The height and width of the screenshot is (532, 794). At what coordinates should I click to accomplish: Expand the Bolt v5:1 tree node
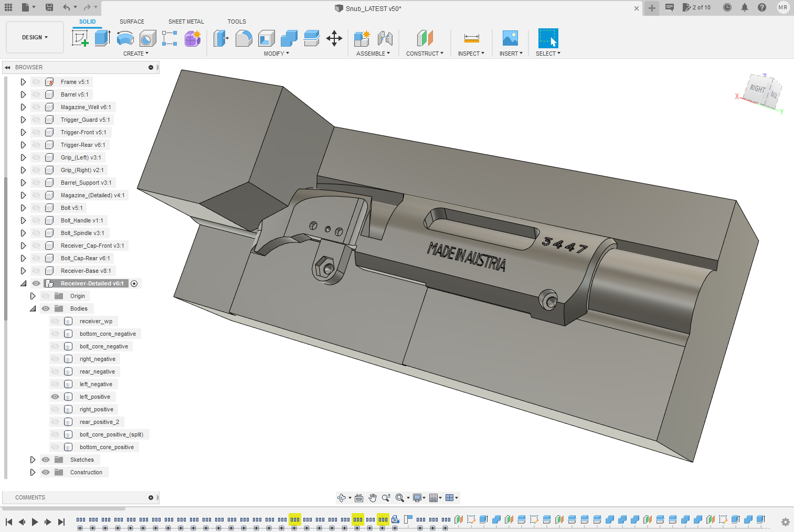tap(23, 208)
